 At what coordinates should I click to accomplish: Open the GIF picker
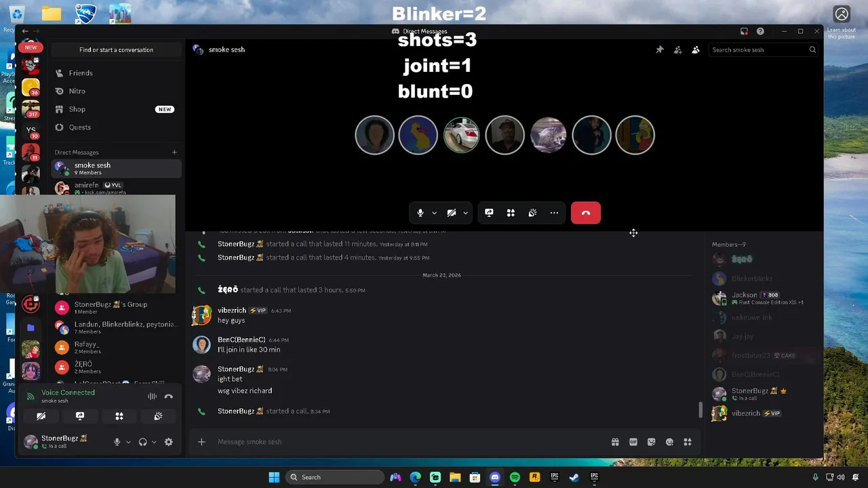pyautogui.click(x=633, y=442)
